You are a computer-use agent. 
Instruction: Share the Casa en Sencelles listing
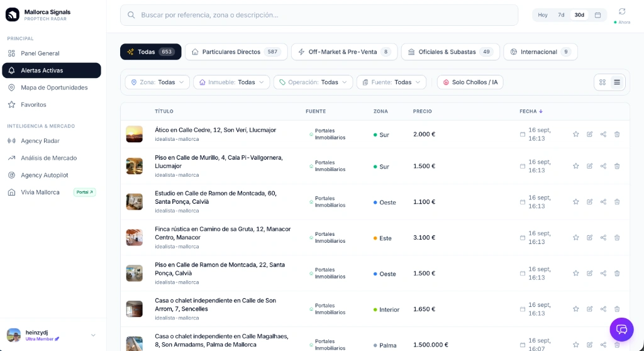603,309
